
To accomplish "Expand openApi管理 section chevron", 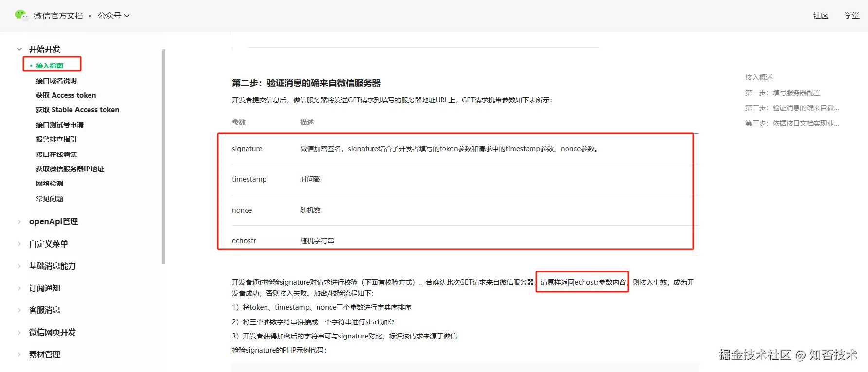I will (x=19, y=222).
